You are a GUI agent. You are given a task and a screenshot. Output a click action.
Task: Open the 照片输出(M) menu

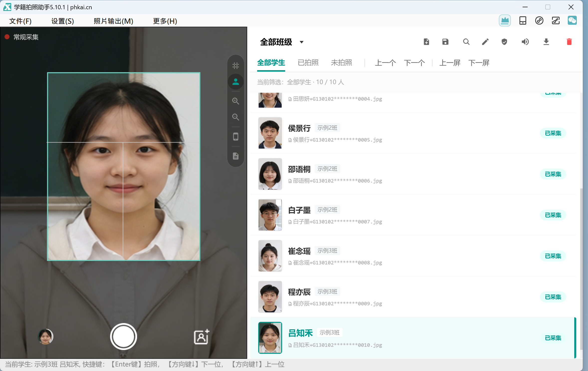click(x=114, y=21)
